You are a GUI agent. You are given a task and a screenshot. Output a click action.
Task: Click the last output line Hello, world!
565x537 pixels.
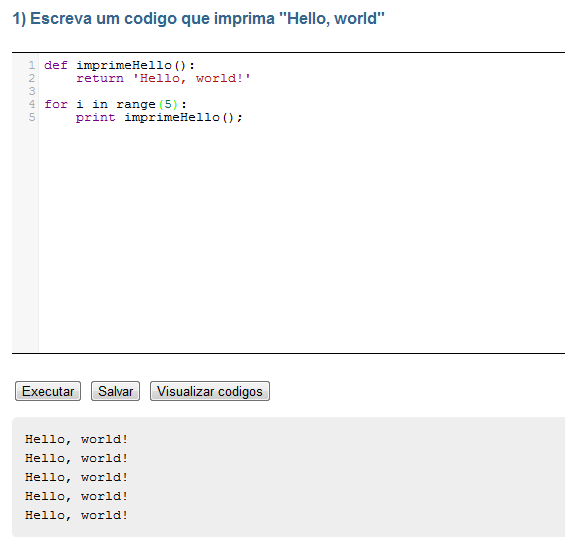pos(76,515)
